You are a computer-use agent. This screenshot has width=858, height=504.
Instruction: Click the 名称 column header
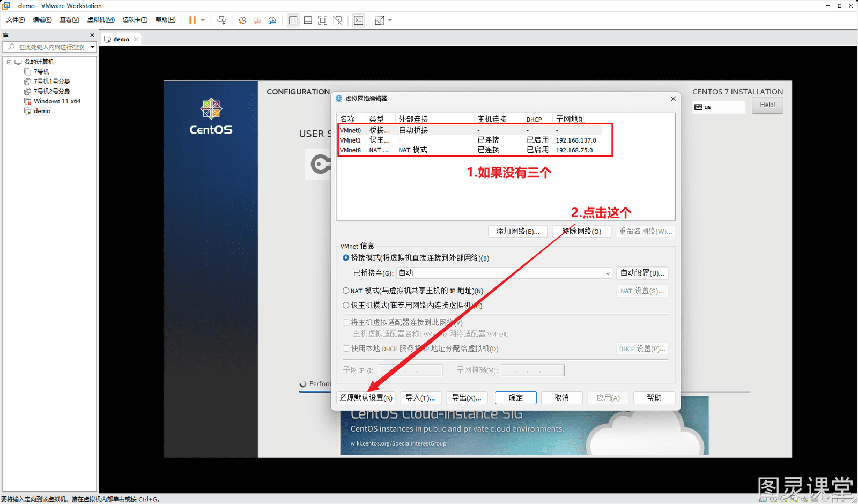pyautogui.click(x=351, y=119)
